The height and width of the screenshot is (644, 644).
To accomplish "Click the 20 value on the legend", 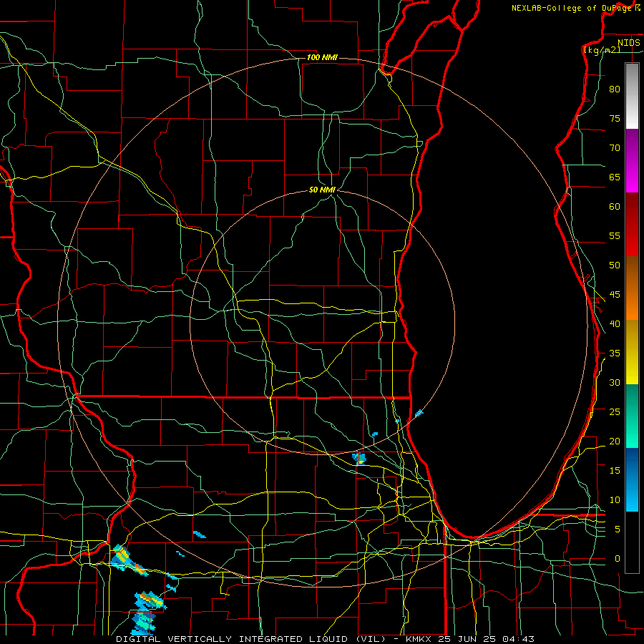I will click(x=615, y=441).
